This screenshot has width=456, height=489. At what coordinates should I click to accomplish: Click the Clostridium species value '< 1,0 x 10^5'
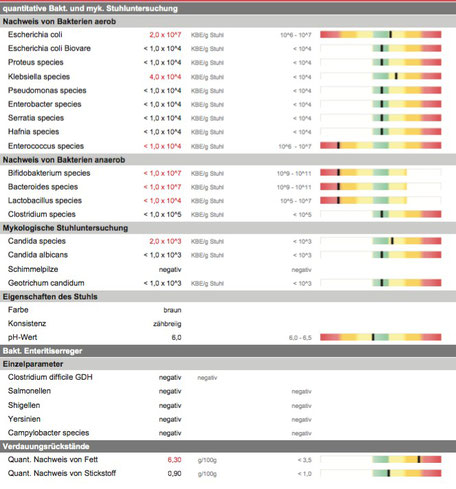162,214
